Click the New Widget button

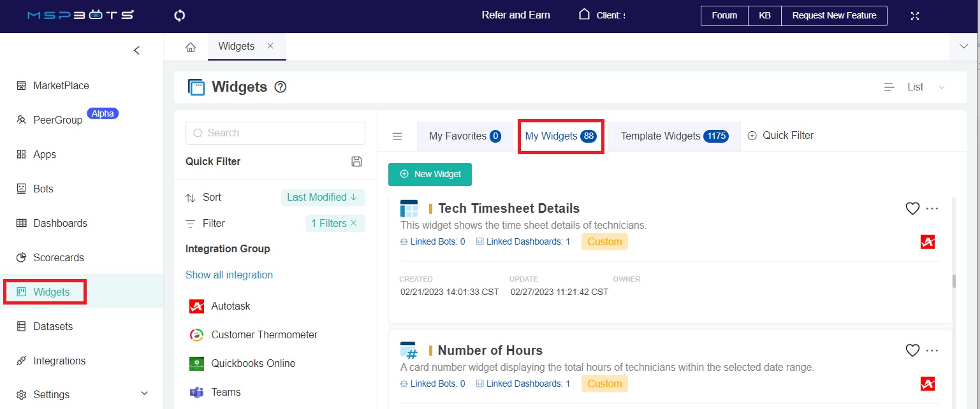coord(430,175)
